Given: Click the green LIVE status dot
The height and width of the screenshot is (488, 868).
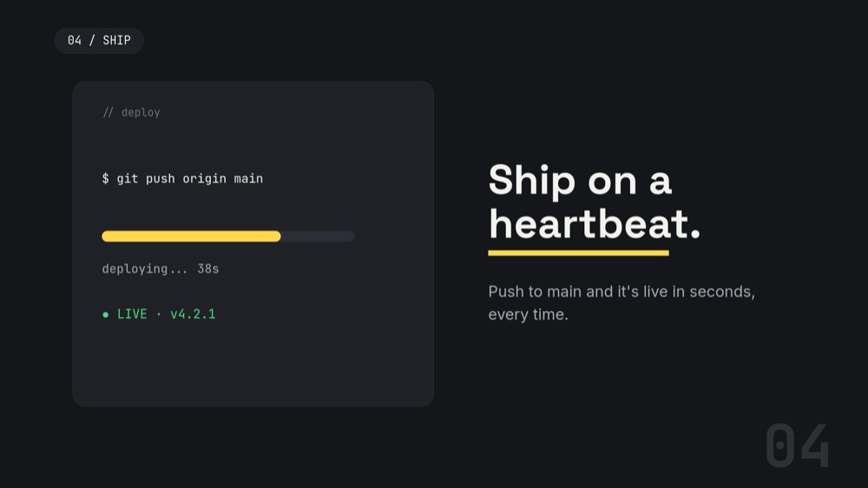Looking at the screenshot, I should click(x=105, y=314).
